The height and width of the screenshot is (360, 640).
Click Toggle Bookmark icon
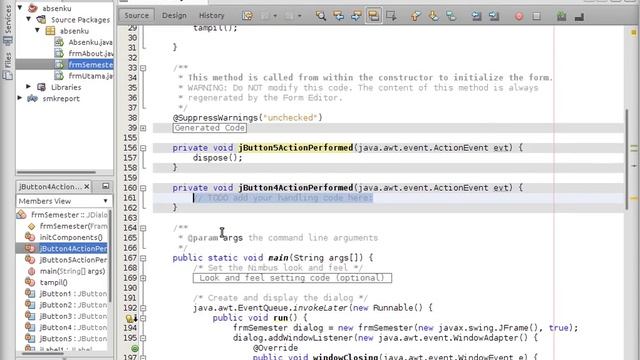click(451, 16)
